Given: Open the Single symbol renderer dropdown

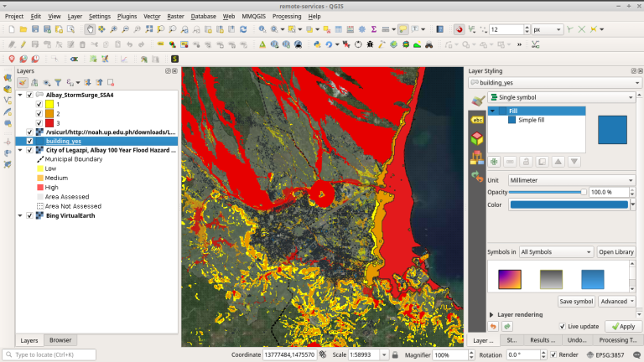Looking at the screenshot, I should pos(561,97).
